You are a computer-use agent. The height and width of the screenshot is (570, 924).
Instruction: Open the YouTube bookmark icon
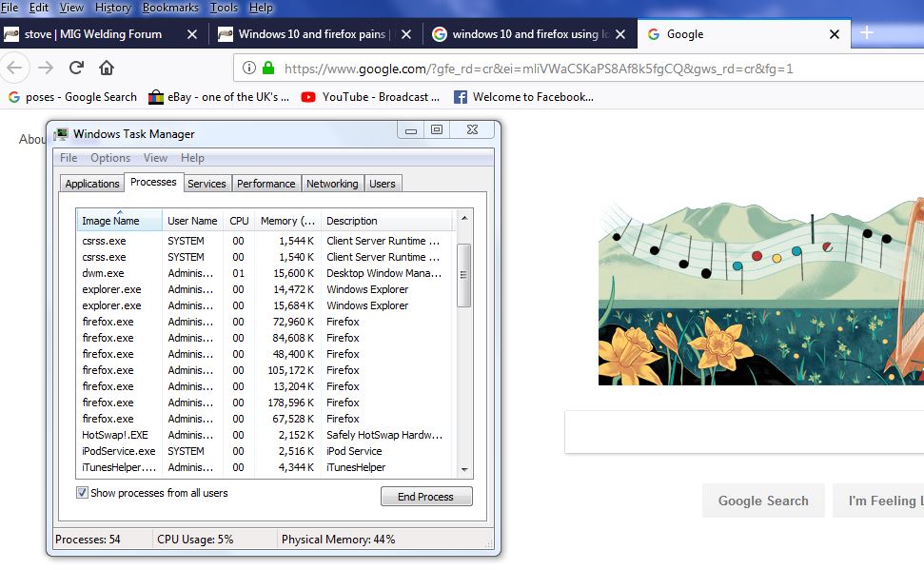pos(309,97)
